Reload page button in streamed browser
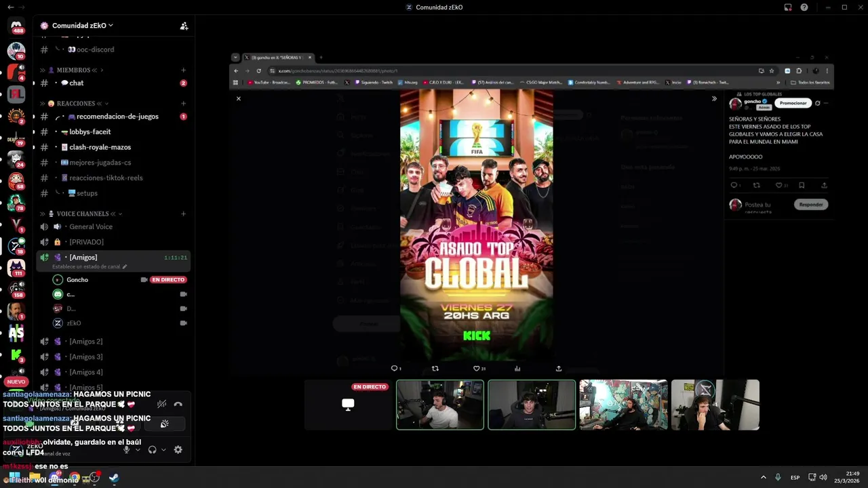868x488 pixels. 258,70
